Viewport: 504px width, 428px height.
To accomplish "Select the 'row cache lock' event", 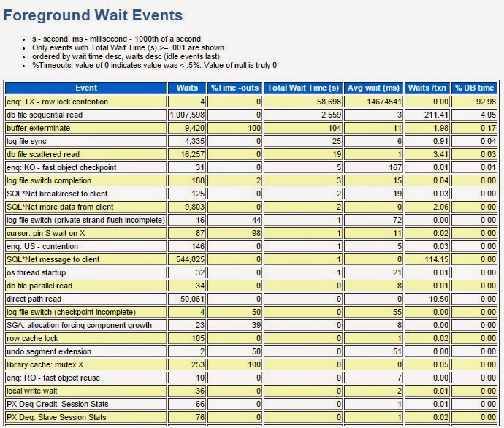I will point(86,339).
